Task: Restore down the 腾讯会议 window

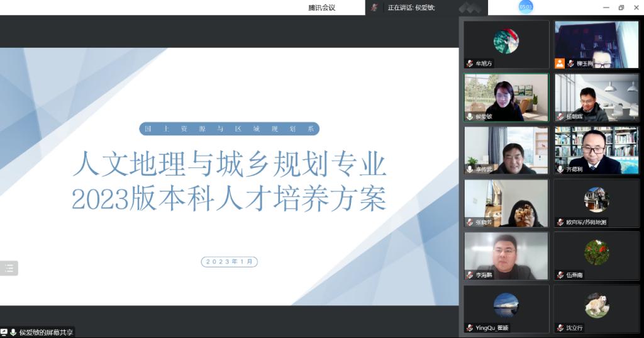Action: click(x=621, y=8)
